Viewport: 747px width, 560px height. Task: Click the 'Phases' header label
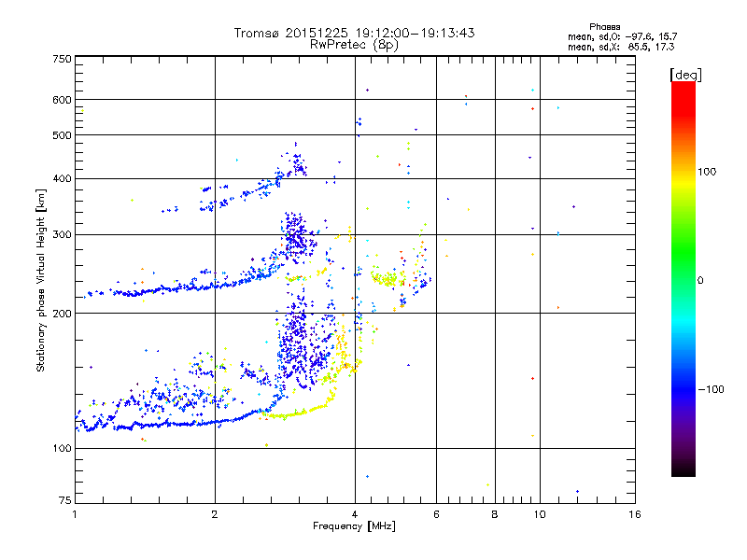click(604, 27)
